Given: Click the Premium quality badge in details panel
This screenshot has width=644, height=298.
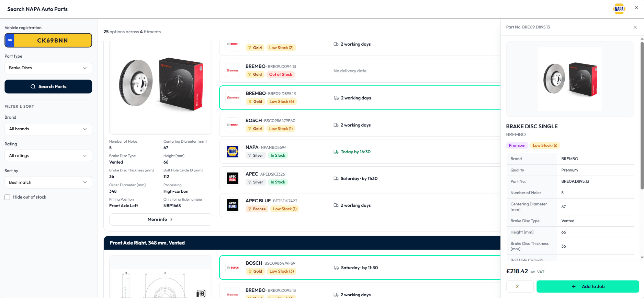Looking at the screenshot, I should tap(517, 145).
